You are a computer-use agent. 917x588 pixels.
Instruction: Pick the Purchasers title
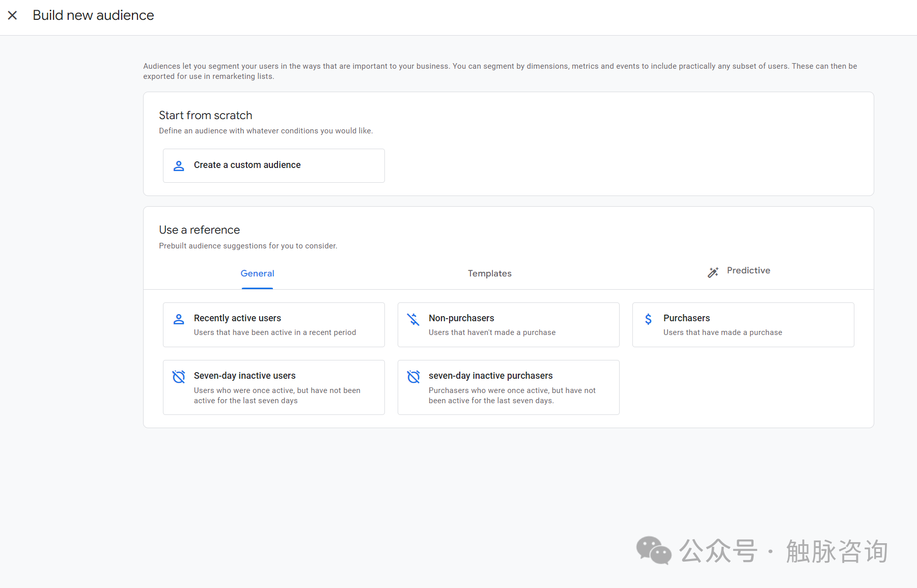[x=686, y=318]
